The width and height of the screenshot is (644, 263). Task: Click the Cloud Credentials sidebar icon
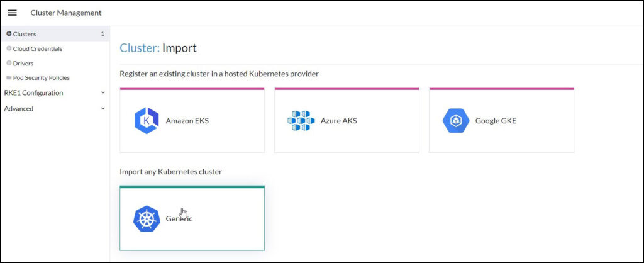coord(9,48)
